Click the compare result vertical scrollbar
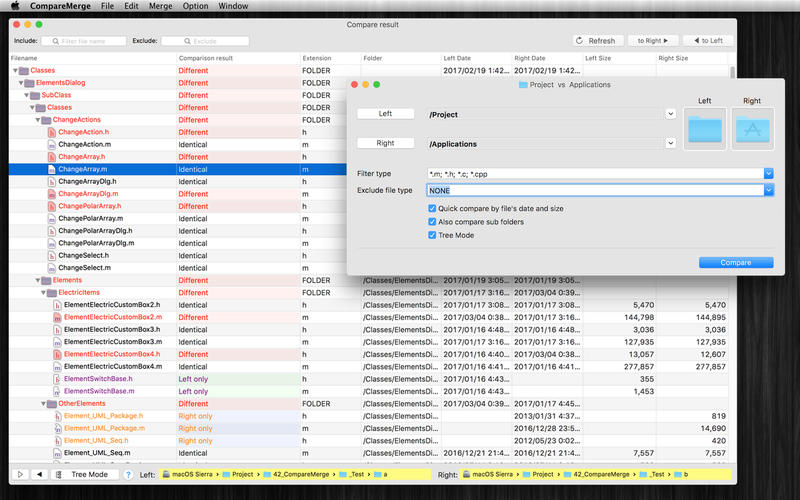 click(733, 72)
